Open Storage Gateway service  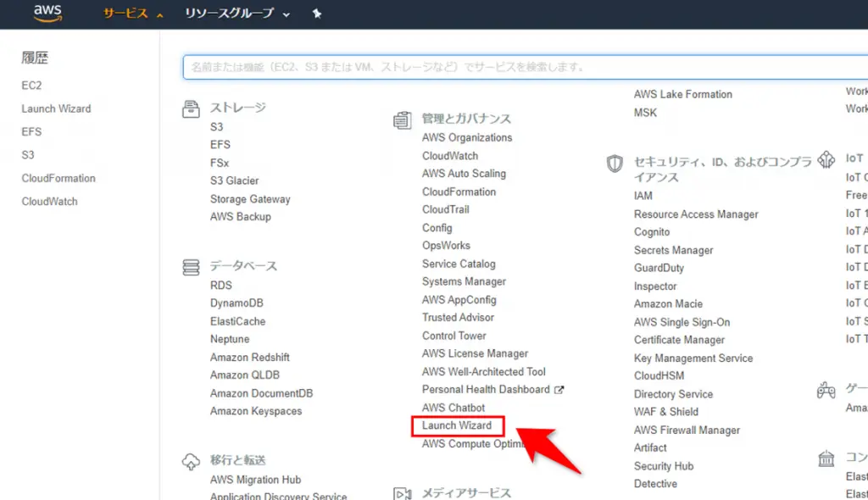tap(250, 199)
